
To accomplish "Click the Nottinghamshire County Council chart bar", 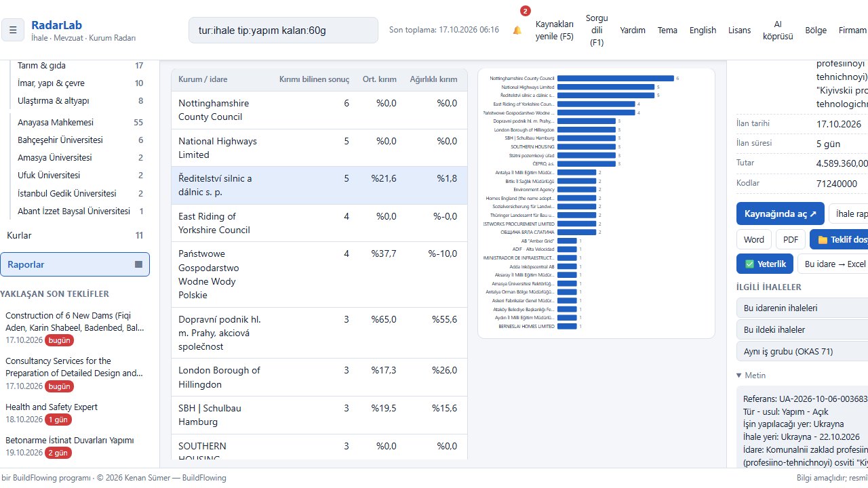I will (x=615, y=79).
